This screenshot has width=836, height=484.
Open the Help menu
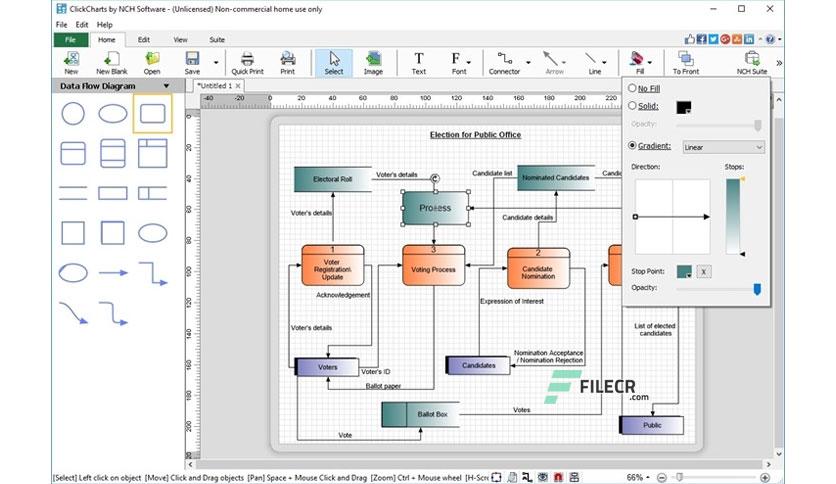pos(104,25)
